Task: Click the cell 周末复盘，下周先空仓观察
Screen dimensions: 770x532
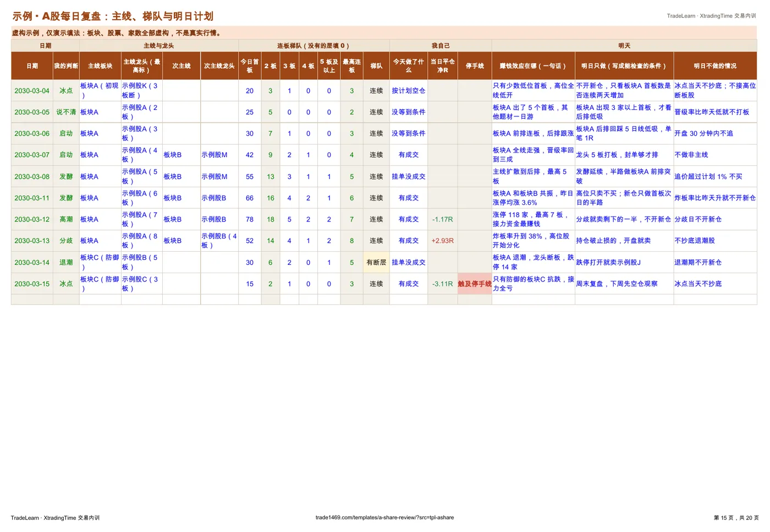Action: point(624,284)
